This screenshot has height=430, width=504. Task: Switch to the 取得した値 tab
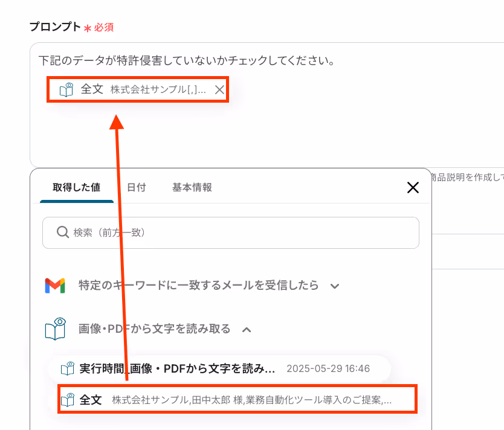pos(77,187)
